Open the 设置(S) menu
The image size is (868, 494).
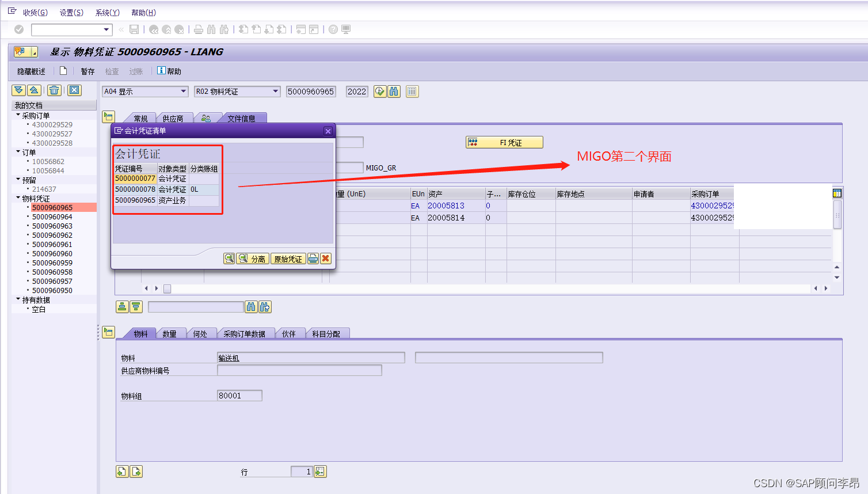point(71,12)
